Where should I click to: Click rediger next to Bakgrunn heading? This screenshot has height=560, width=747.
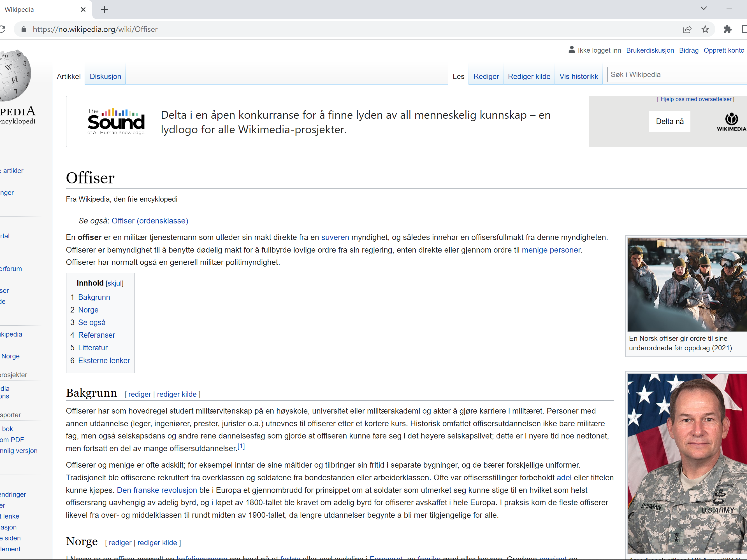pos(140,394)
